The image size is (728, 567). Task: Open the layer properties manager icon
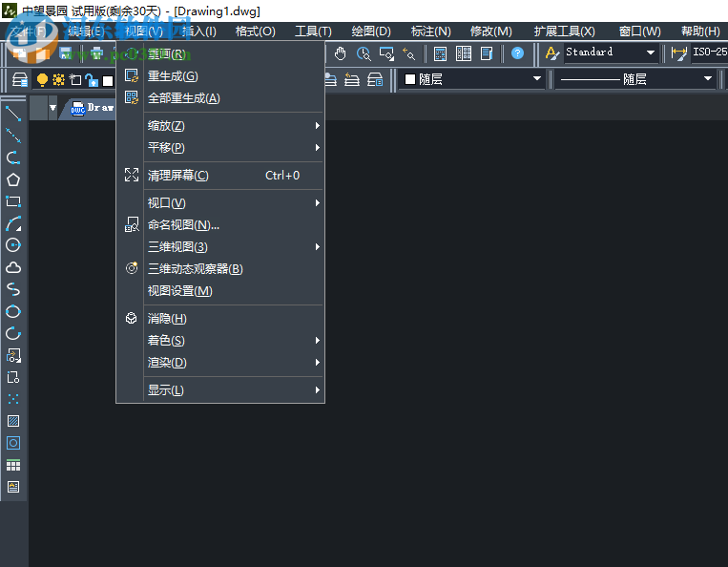coord(19,80)
